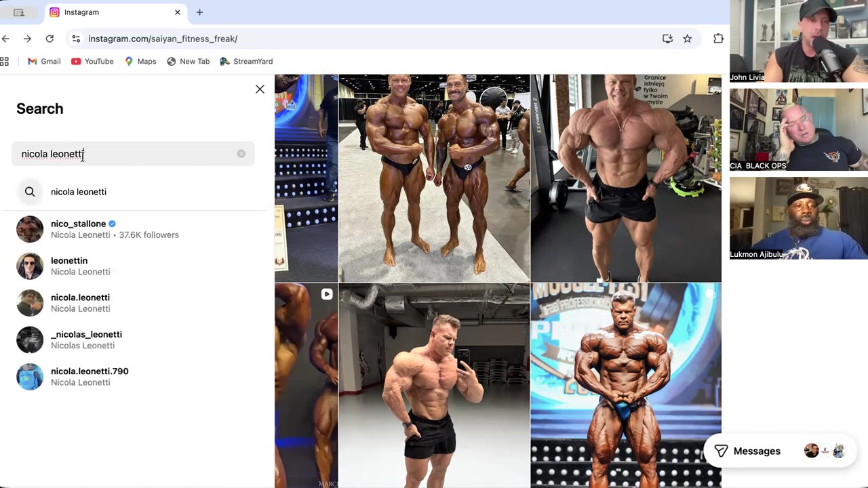This screenshot has height=488, width=868.
Task: Click the leonettin profile avatar
Action: [30, 266]
